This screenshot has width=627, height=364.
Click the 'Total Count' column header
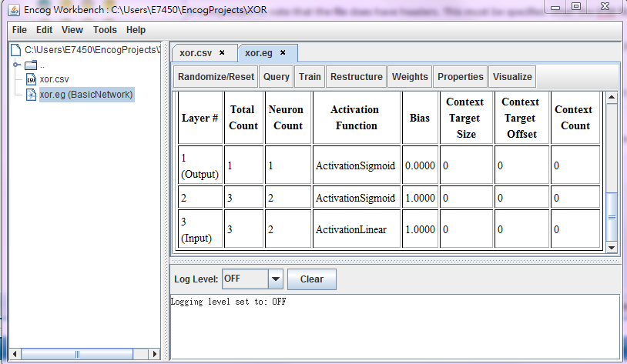243,118
